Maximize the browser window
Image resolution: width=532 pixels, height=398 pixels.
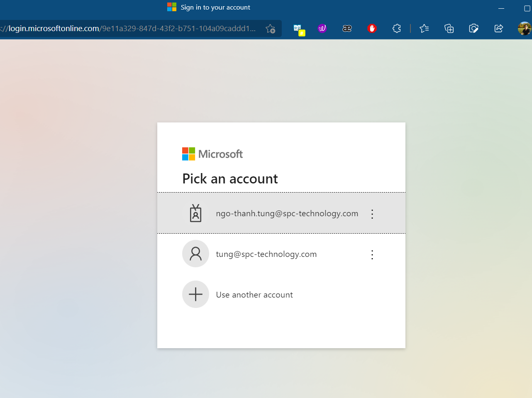[x=527, y=8]
